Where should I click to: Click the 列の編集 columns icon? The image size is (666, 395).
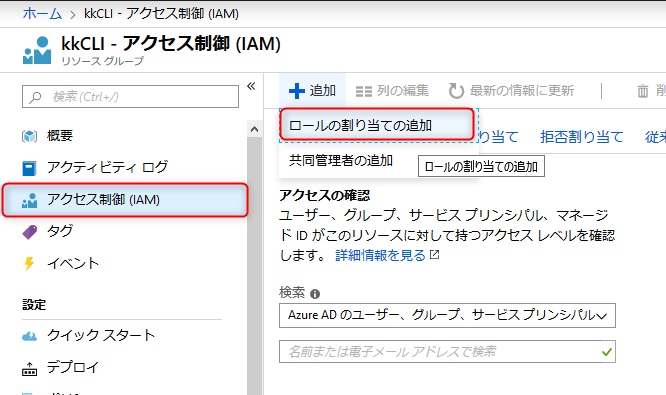point(364,91)
